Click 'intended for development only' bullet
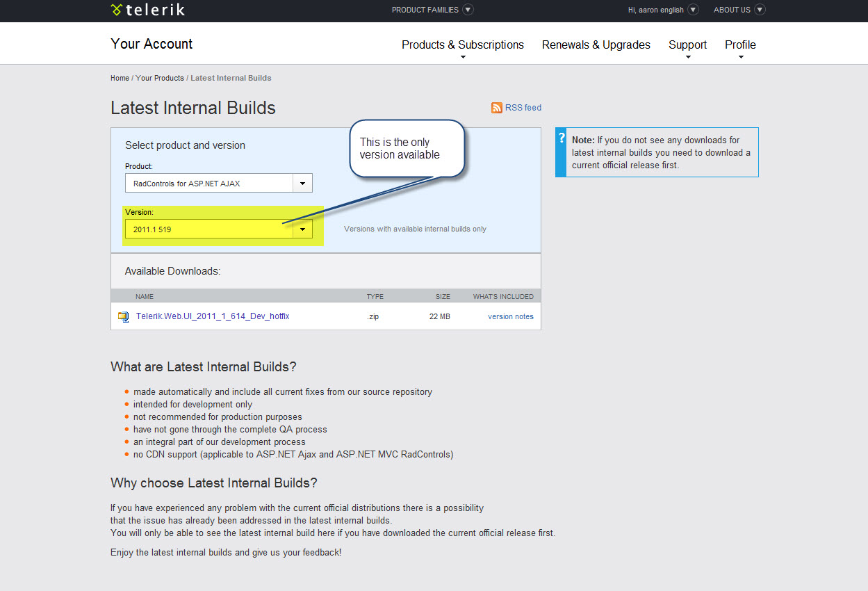 (193, 404)
